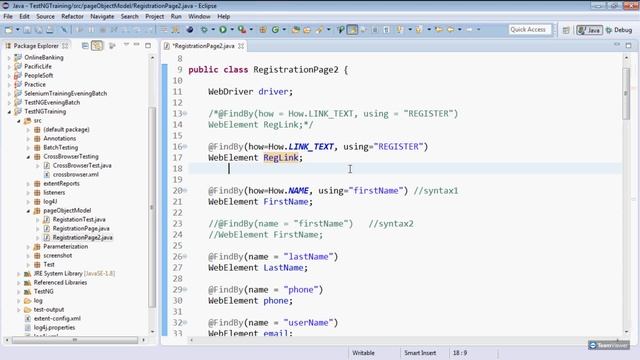640x360 pixels.
Task: Select the RegistrationPage2.java editor tab
Action: 204,46
